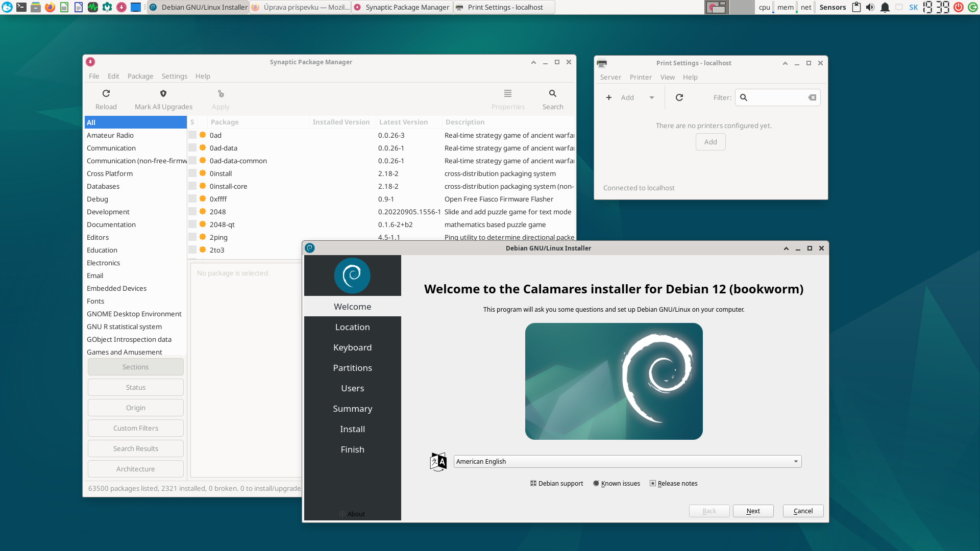Click the clipboard icon in system tray
980x551 pixels.
[x=856, y=7]
